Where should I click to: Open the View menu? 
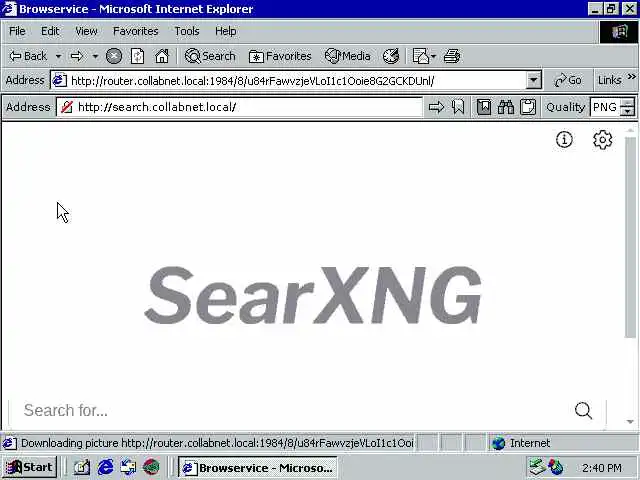click(x=87, y=31)
